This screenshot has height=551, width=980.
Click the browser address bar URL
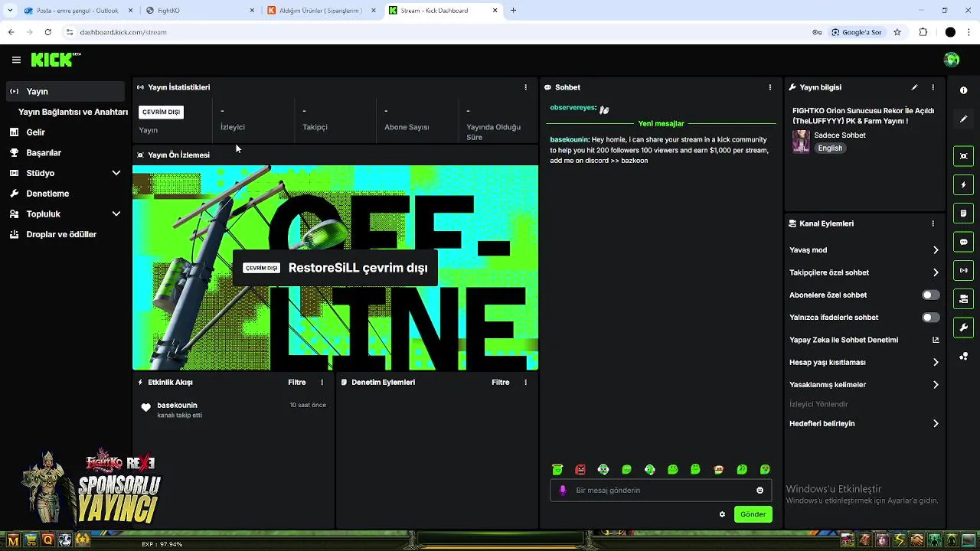point(122,32)
